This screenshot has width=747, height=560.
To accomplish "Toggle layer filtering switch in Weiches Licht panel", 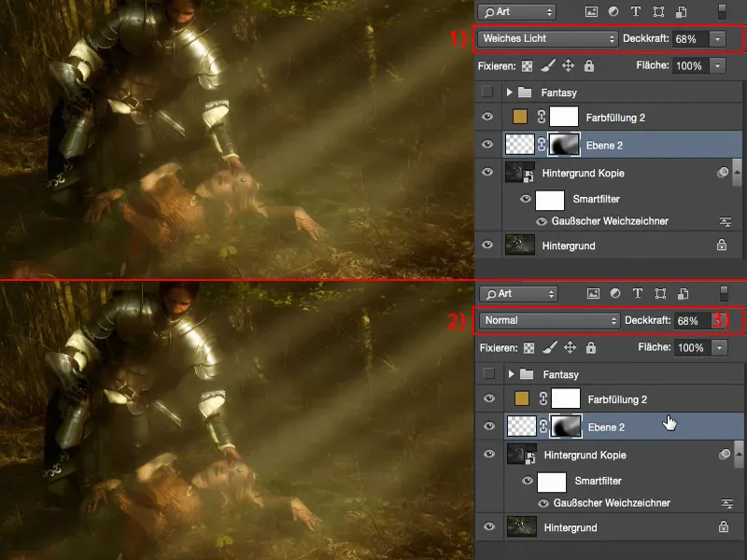I will pyautogui.click(x=722, y=12).
